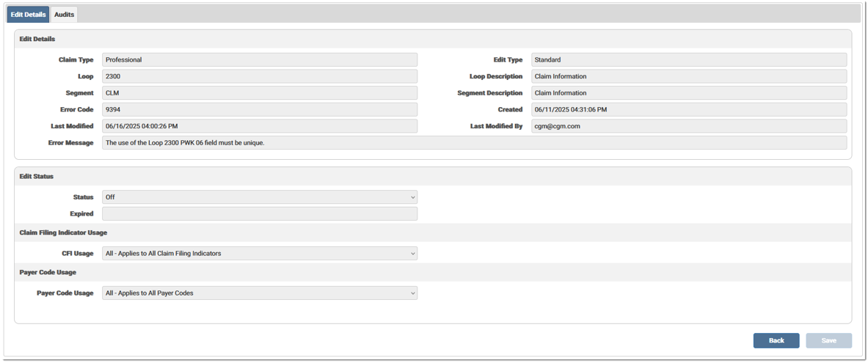Click the Claim Type field
The width and height of the screenshot is (868, 363).
(259, 60)
